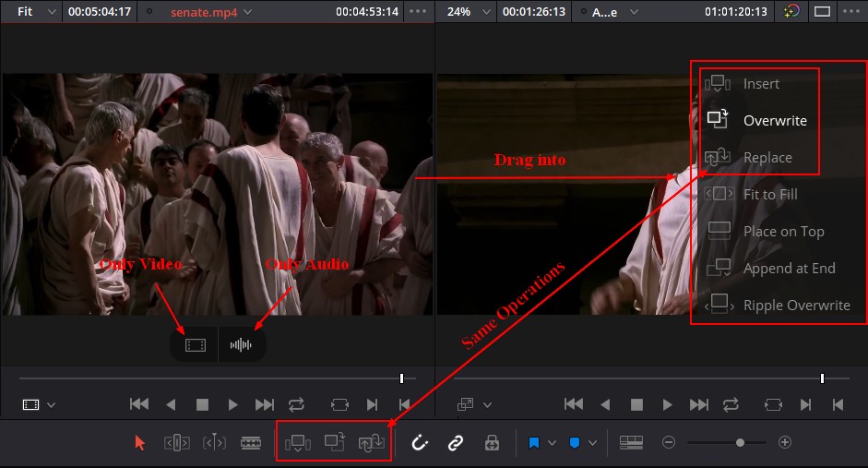Toggle the linked selection chain icon
The image size is (868, 468).
pos(455,443)
